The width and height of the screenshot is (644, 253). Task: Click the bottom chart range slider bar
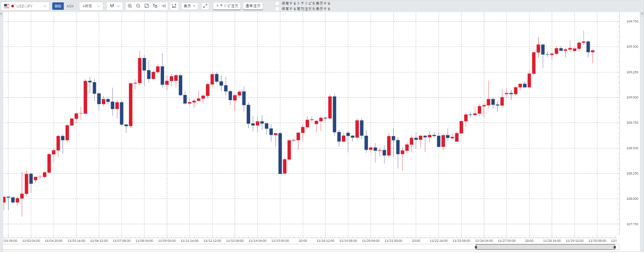click(545, 247)
